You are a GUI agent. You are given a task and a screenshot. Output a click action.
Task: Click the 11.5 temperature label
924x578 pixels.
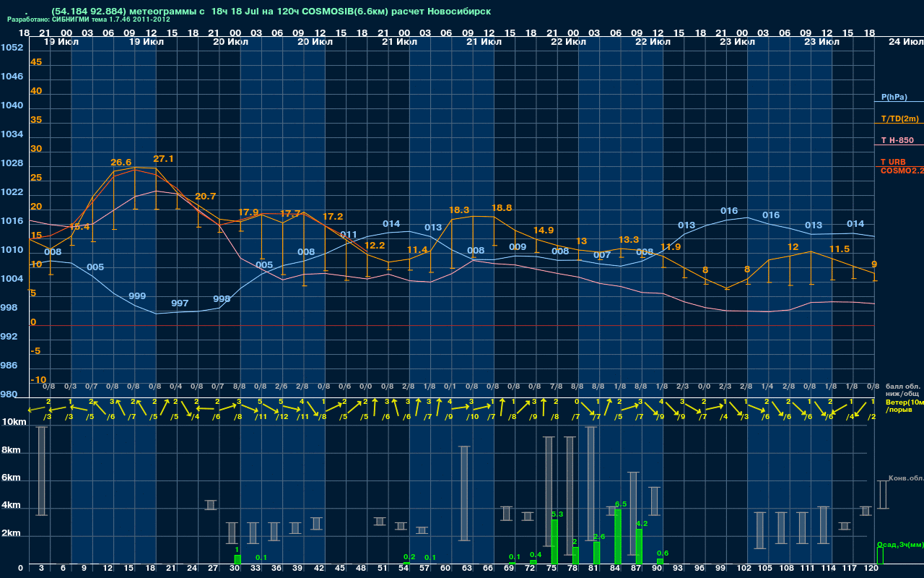click(840, 249)
